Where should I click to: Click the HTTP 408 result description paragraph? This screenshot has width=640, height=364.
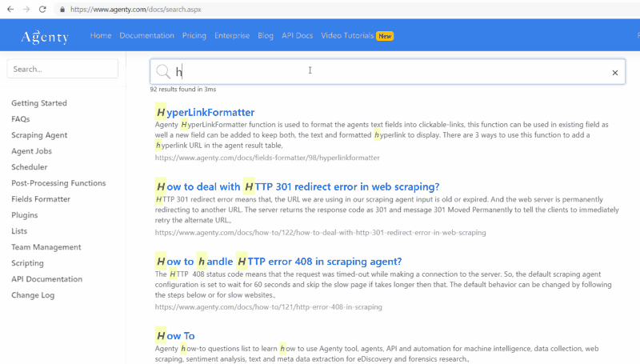[x=383, y=285]
